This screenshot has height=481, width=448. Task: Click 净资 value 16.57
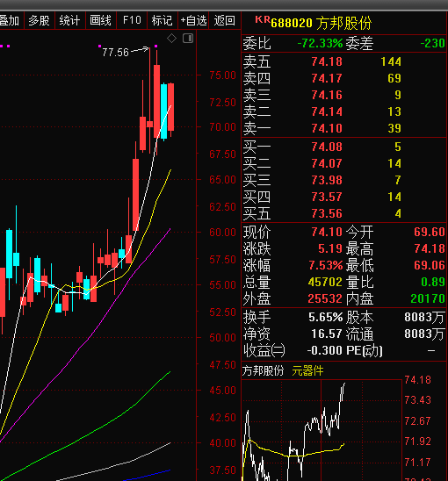tap(327, 334)
